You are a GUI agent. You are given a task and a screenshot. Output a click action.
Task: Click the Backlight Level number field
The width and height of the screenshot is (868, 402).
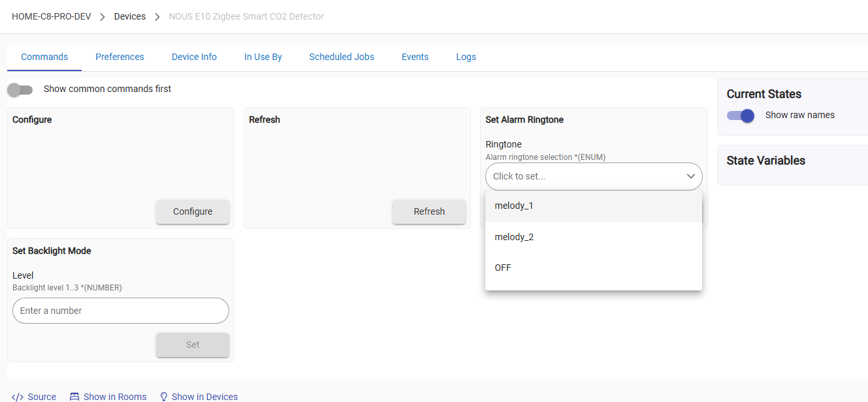click(x=121, y=311)
